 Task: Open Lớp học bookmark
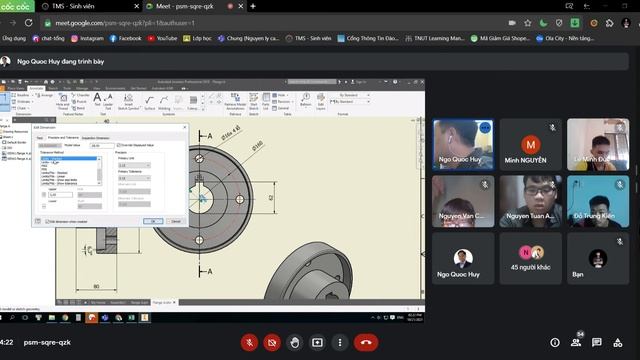click(198, 38)
